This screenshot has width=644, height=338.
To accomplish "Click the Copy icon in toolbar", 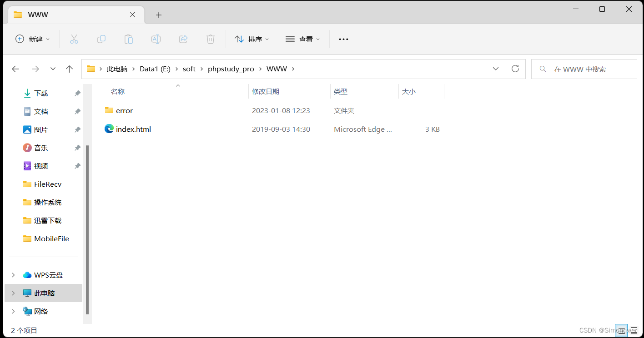I will pyautogui.click(x=101, y=39).
